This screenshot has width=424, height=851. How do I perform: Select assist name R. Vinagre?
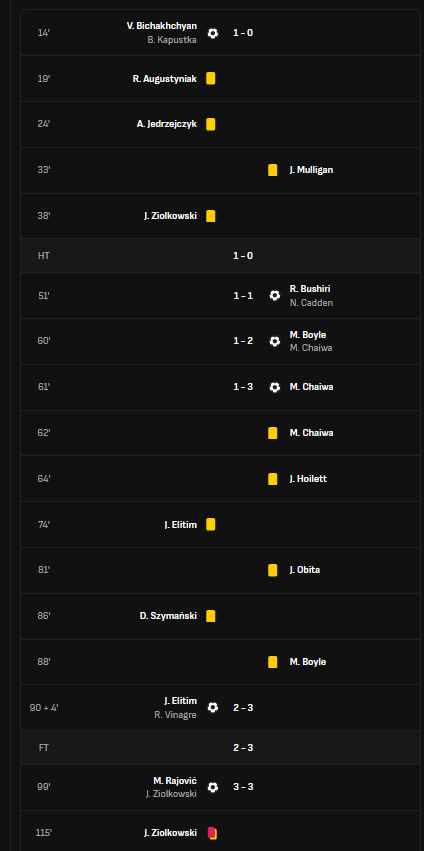[x=175, y=715]
